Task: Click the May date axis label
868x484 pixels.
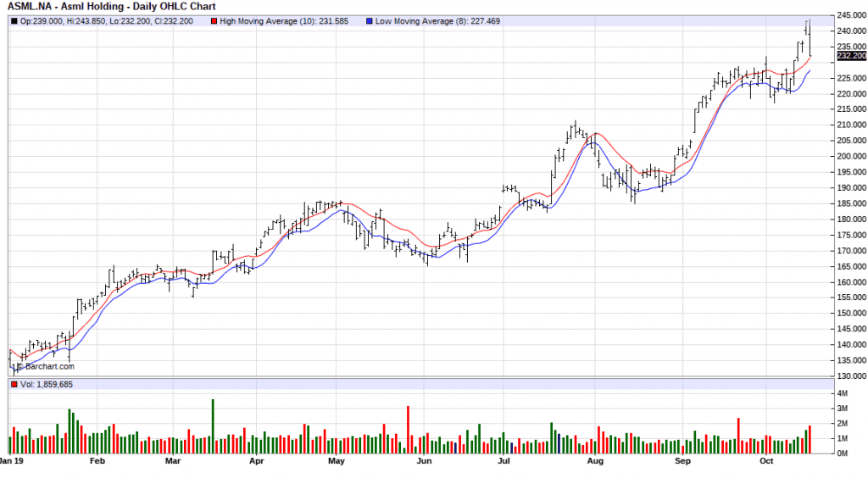Action: pyautogui.click(x=337, y=462)
